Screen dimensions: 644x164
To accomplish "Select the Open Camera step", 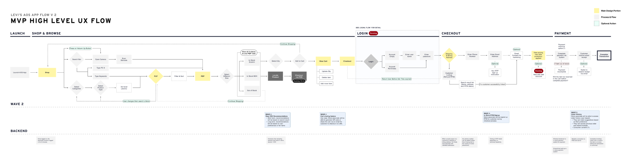I will 101,60.
